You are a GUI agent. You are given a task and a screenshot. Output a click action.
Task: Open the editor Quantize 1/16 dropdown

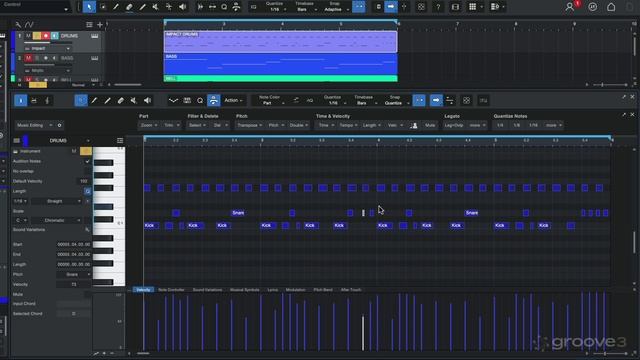pyautogui.click(x=333, y=100)
